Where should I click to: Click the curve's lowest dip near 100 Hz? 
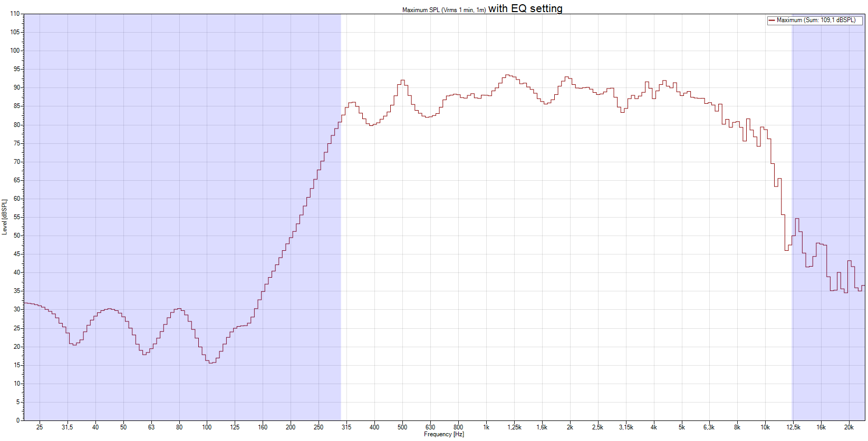click(x=211, y=362)
